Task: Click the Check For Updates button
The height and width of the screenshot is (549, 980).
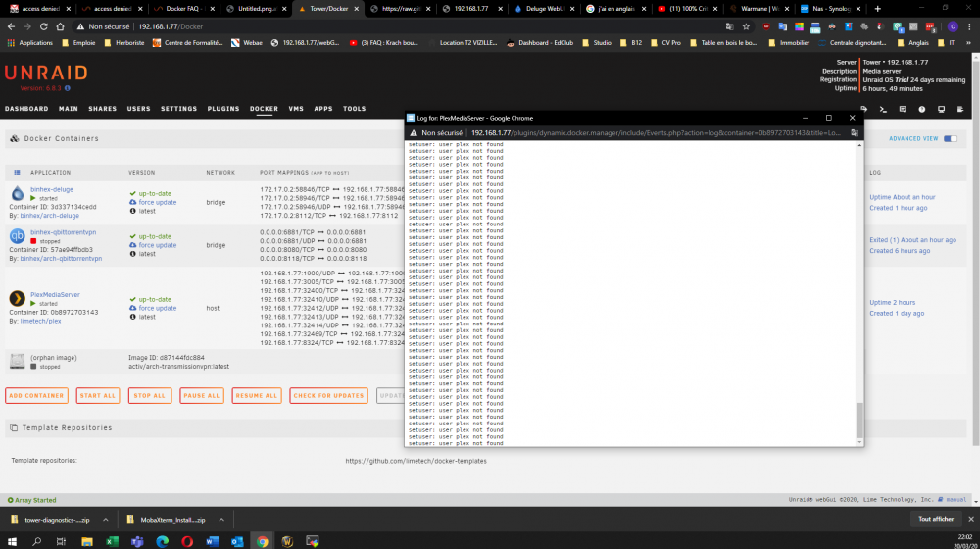Action: 328,396
